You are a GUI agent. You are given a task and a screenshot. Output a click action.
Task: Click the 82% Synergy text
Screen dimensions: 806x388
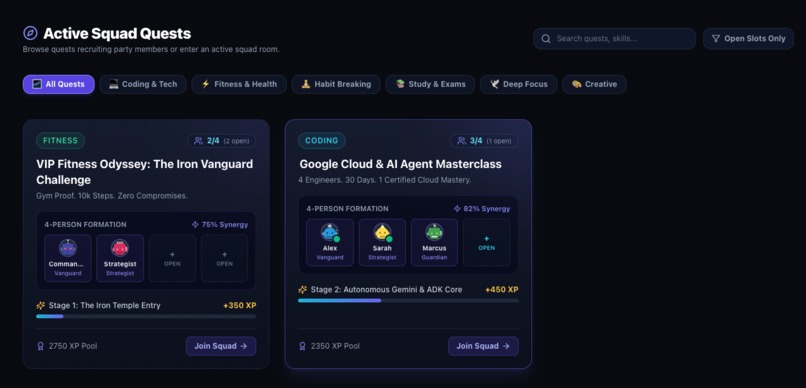point(487,209)
